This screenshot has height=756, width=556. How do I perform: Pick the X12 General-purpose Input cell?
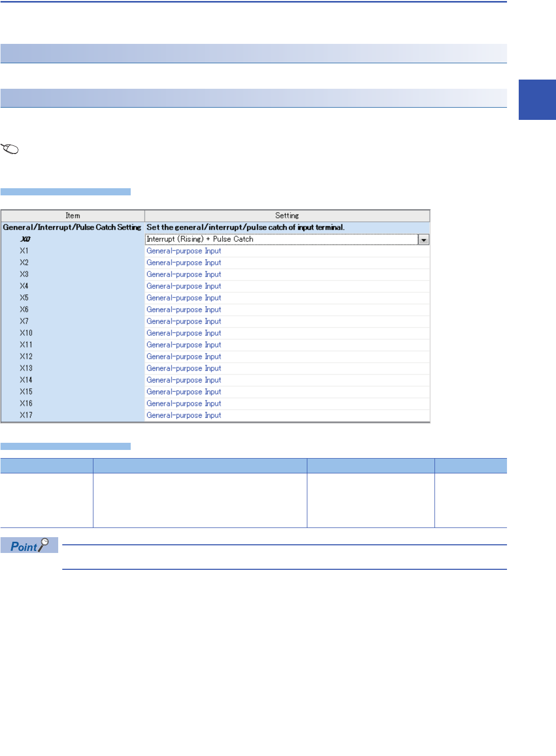pyautogui.click(x=184, y=357)
